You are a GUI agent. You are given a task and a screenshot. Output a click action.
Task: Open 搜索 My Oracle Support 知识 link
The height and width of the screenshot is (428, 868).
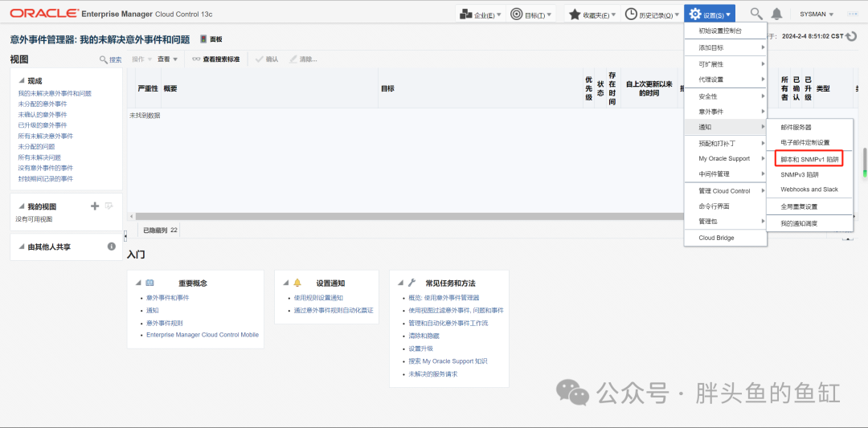(x=448, y=361)
